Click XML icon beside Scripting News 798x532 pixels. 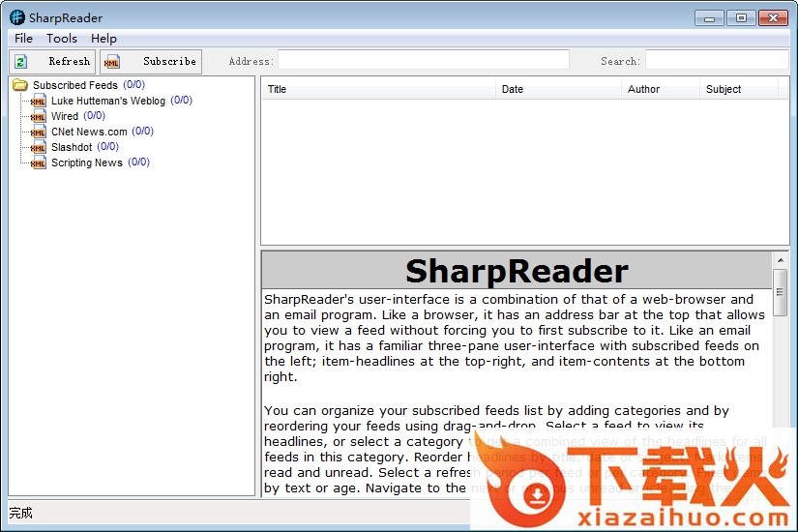pyautogui.click(x=38, y=163)
